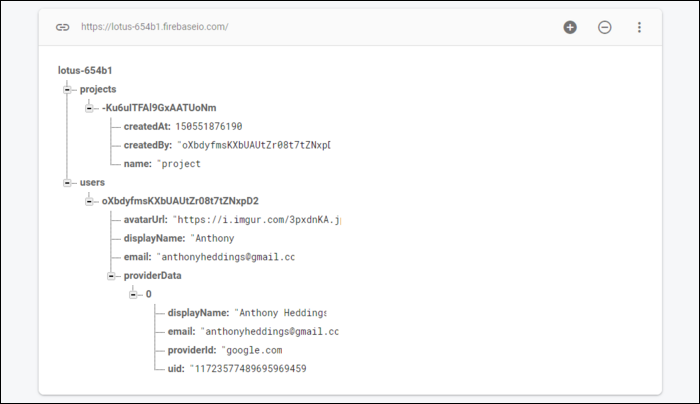The width and height of the screenshot is (700, 404).
Task: Select the user's email key above providerData
Action: [x=138, y=257]
